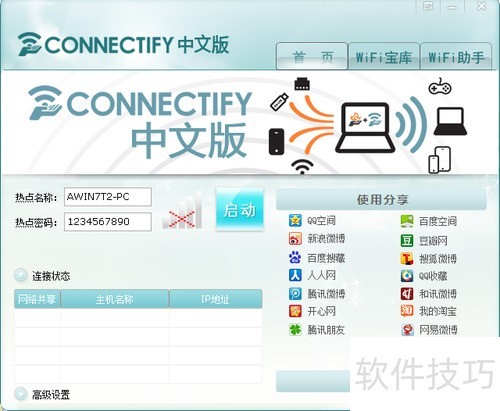Viewport: 500px width, 411px height.
Task: Open the 首页 tab
Action: pyautogui.click(x=312, y=56)
